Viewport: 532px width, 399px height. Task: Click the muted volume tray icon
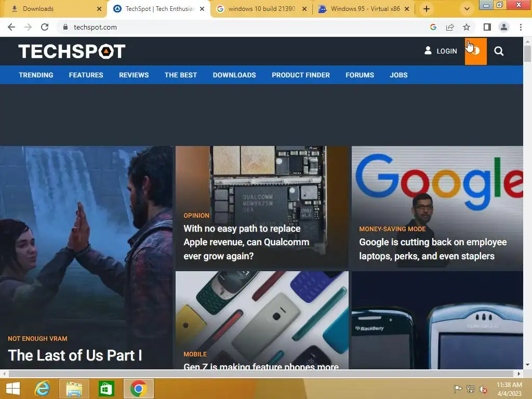[x=483, y=389]
